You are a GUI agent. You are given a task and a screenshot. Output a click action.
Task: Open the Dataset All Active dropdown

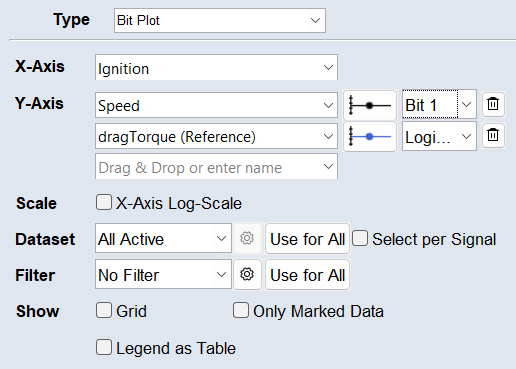tap(163, 238)
